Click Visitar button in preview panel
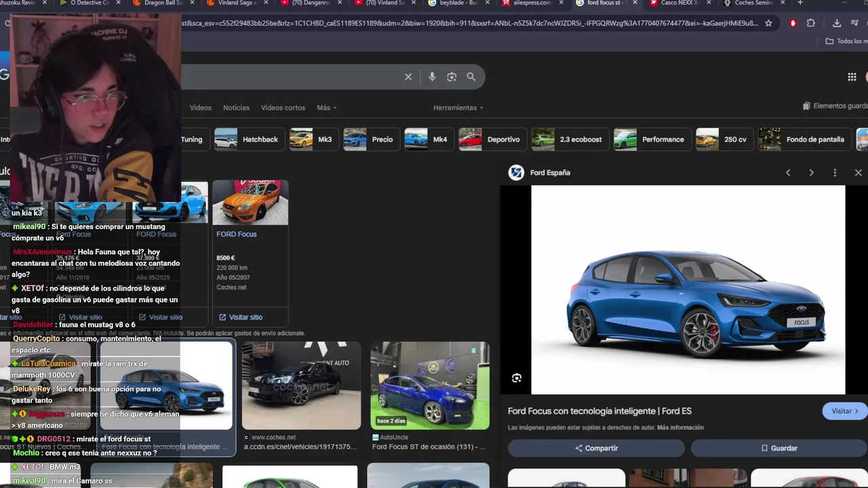This screenshot has width=868, height=488. pos(844,411)
